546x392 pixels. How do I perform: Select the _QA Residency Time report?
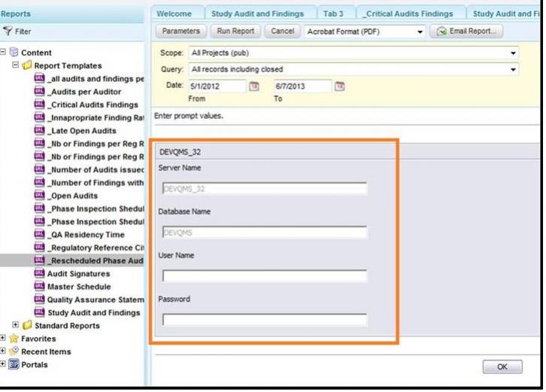point(86,235)
